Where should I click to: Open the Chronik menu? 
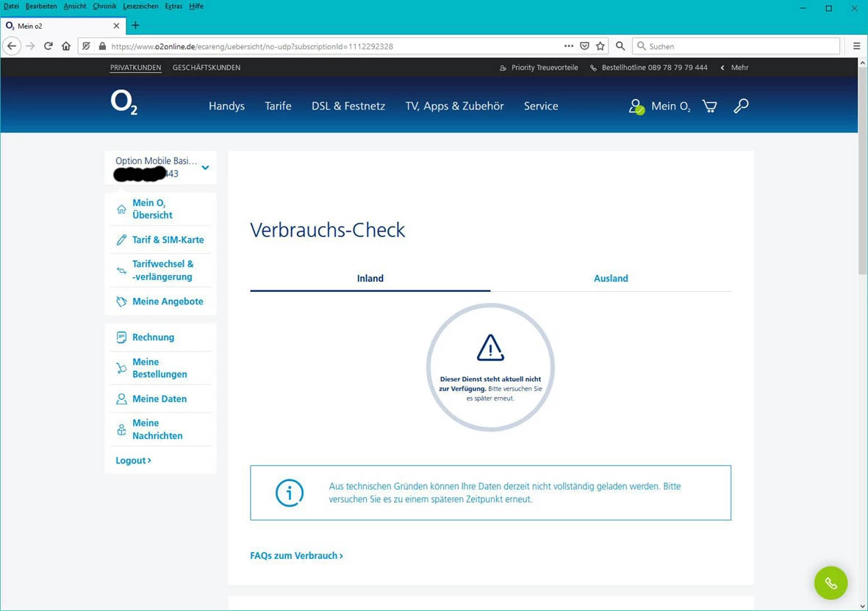pos(104,6)
